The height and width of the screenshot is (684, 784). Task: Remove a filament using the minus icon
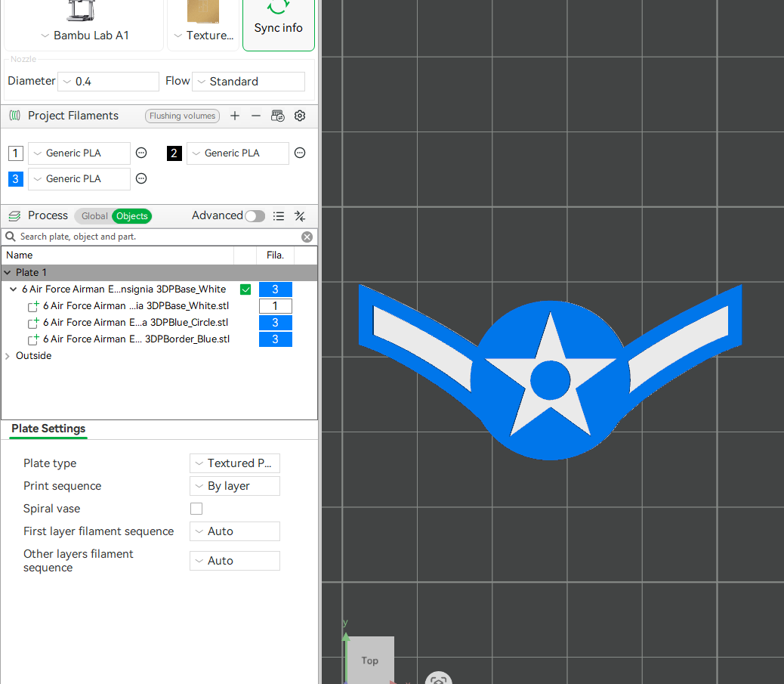pos(256,116)
